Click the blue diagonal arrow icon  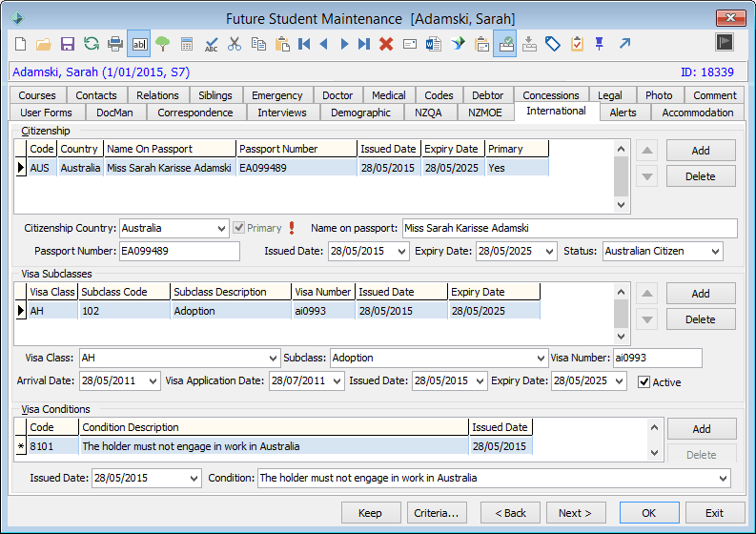(x=624, y=44)
